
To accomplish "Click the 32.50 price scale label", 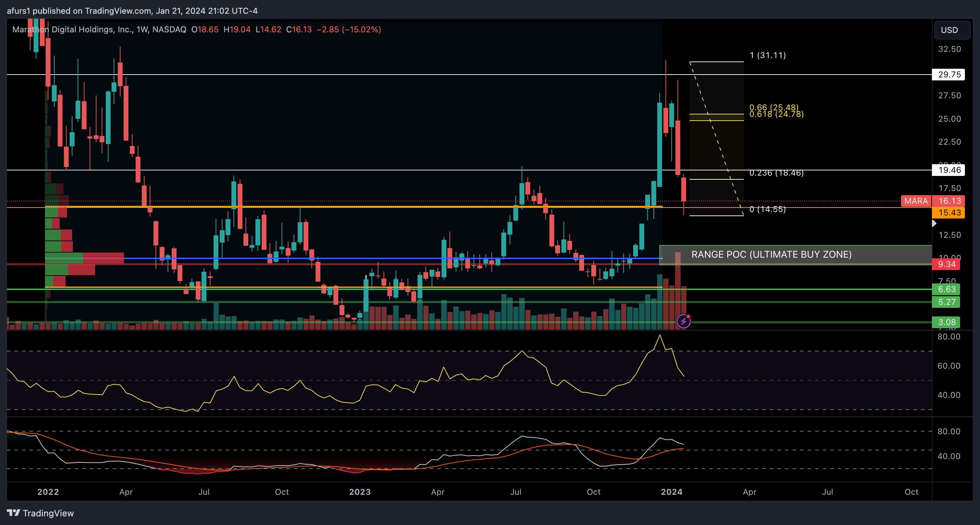I will tap(949, 49).
